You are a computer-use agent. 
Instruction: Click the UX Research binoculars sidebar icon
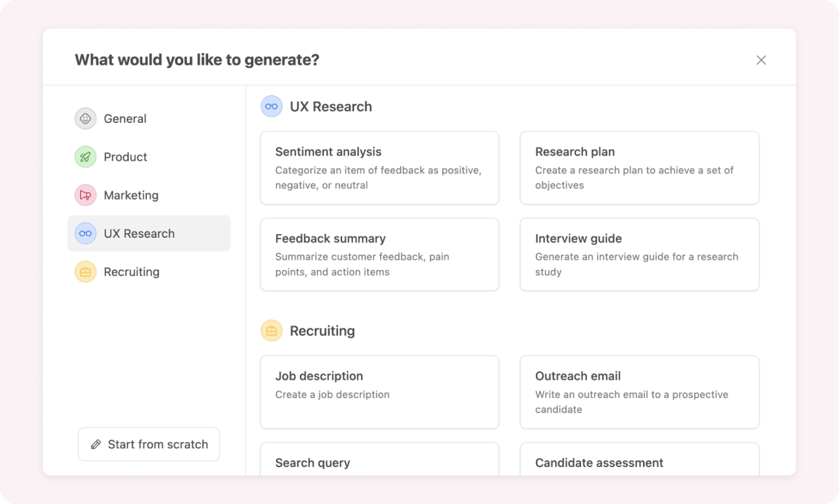coord(85,233)
